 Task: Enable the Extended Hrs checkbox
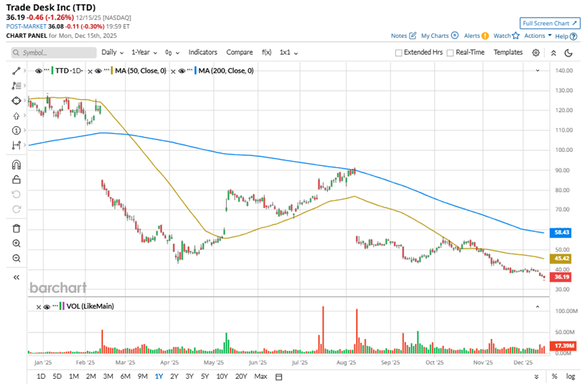(398, 53)
